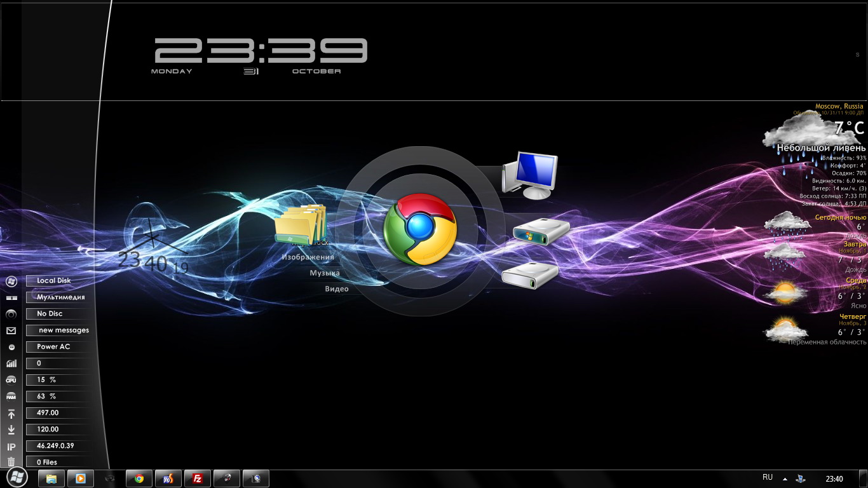Click the Moscow, Russia weather location

[x=839, y=106]
